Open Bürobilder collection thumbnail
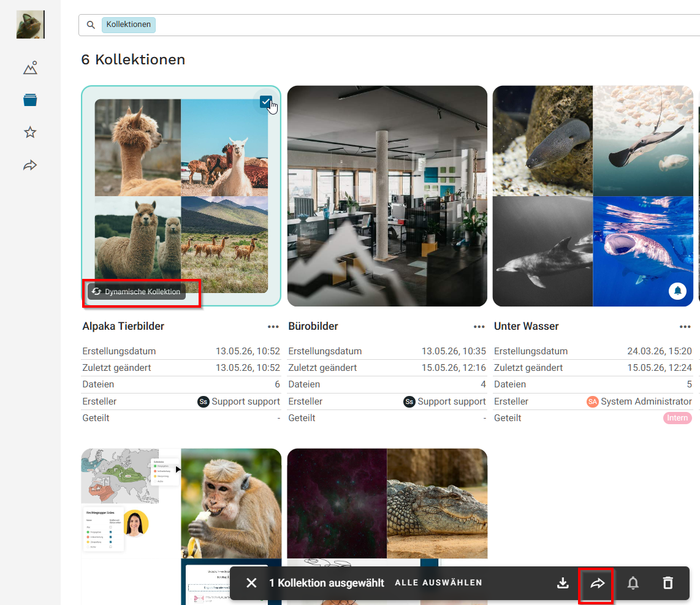 tap(387, 196)
